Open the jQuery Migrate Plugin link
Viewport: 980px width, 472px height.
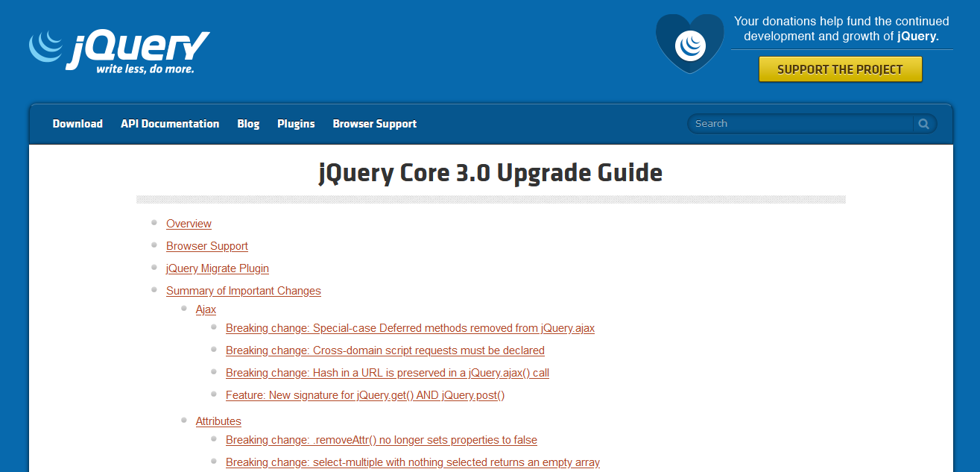pos(218,268)
